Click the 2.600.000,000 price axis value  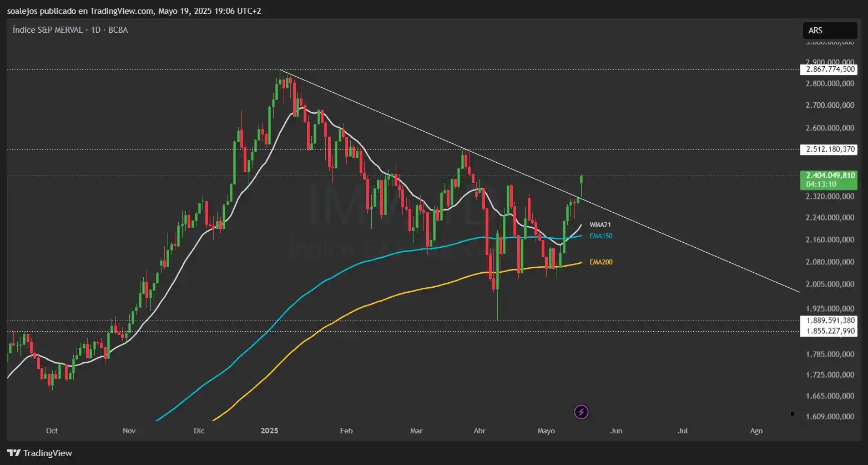(x=830, y=128)
